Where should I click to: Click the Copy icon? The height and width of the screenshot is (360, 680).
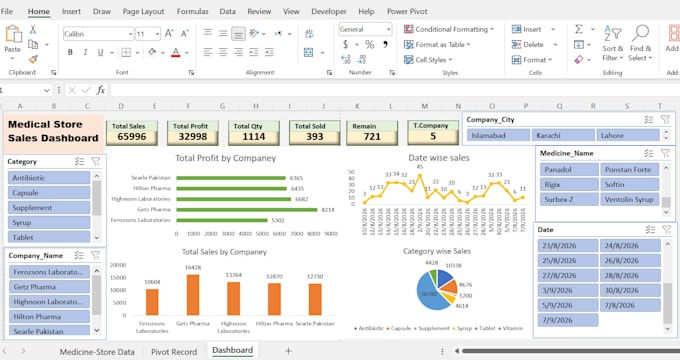[33, 44]
